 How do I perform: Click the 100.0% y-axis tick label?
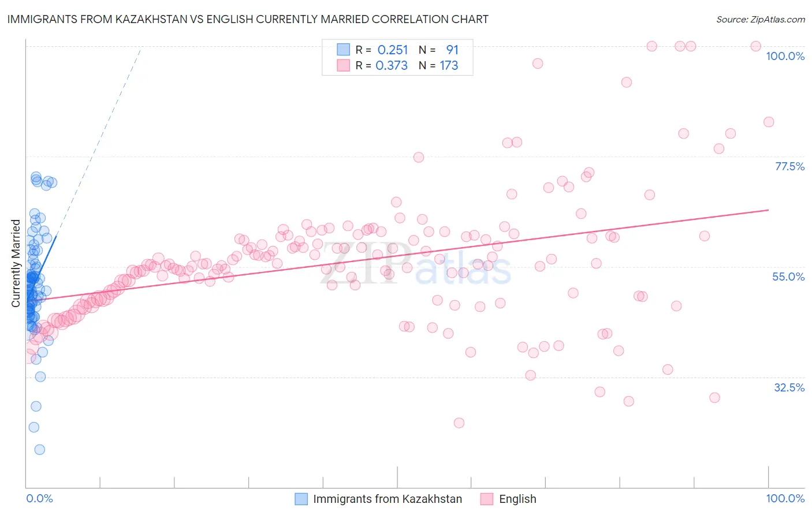point(785,56)
